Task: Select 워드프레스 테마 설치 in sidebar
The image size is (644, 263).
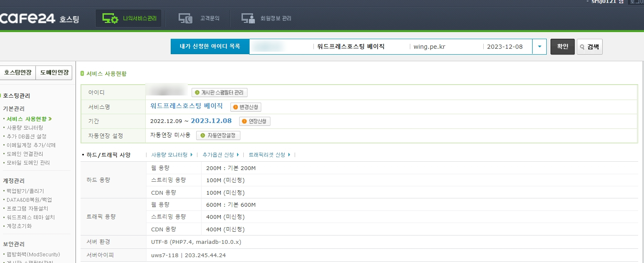Action: [30, 217]
